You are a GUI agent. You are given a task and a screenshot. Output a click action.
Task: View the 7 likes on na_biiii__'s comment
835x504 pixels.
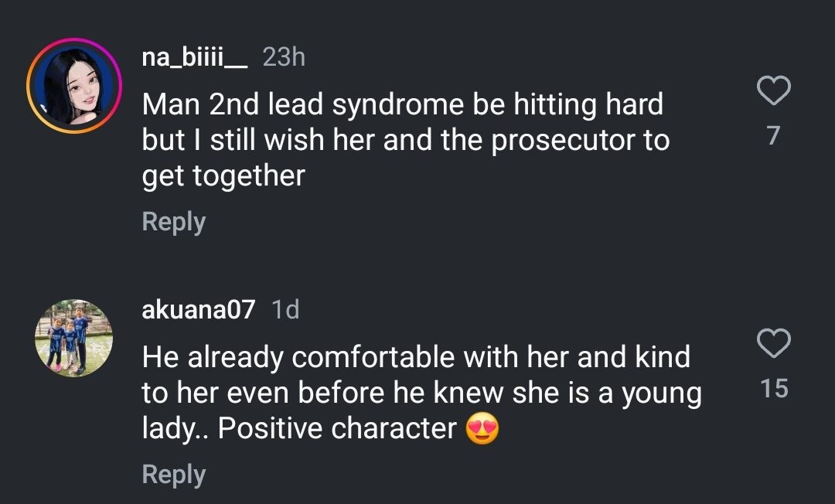click(772, 136)
